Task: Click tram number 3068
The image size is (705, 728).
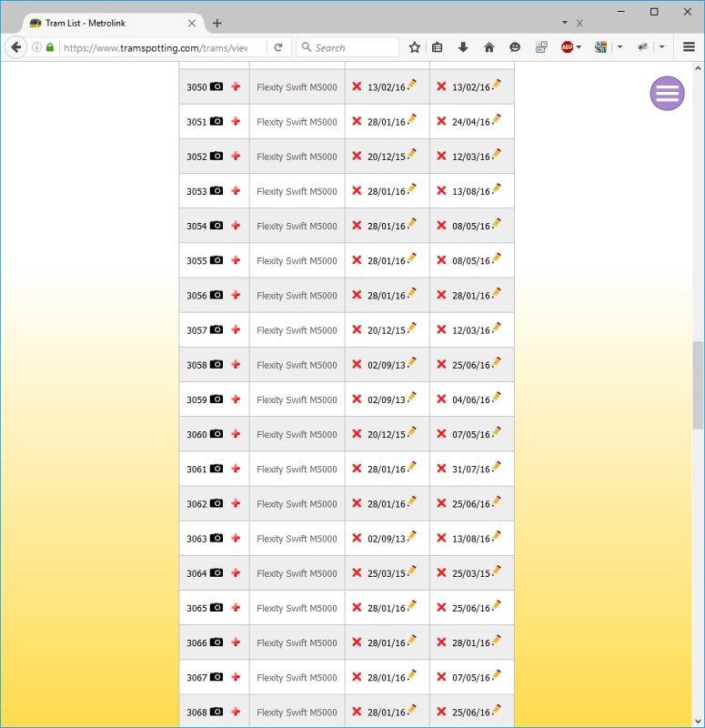Action: tap(196, 713)
